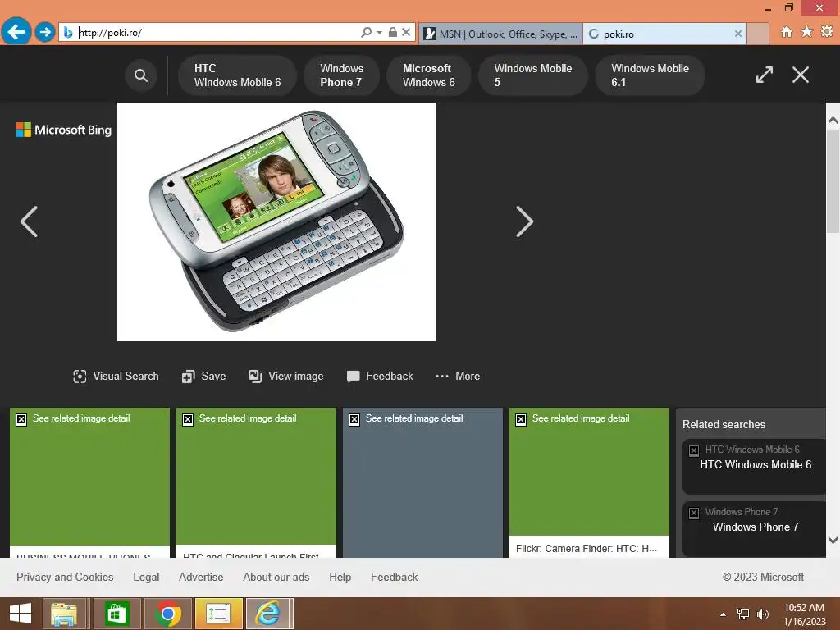840x630 pixels.
Task: Select the Microsoft Windows 6 suggestion chip
Action: pyautogui.click(x=428, y=75)
